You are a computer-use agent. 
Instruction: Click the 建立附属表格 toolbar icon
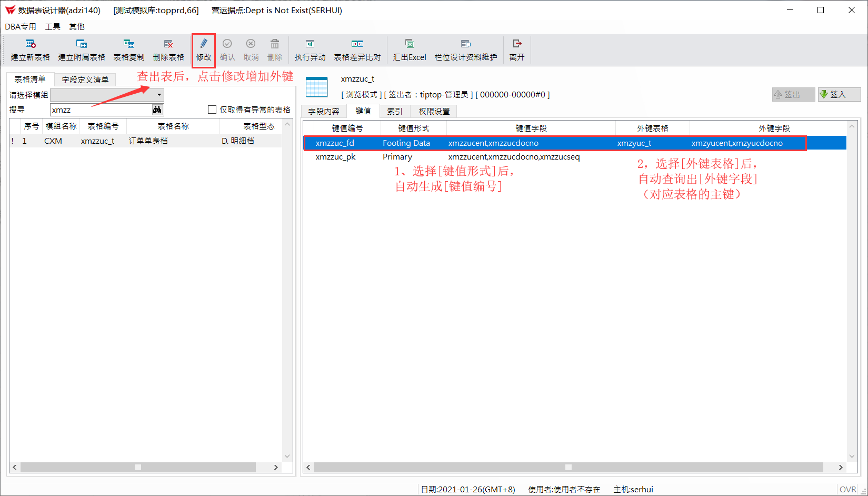(82, 44)
